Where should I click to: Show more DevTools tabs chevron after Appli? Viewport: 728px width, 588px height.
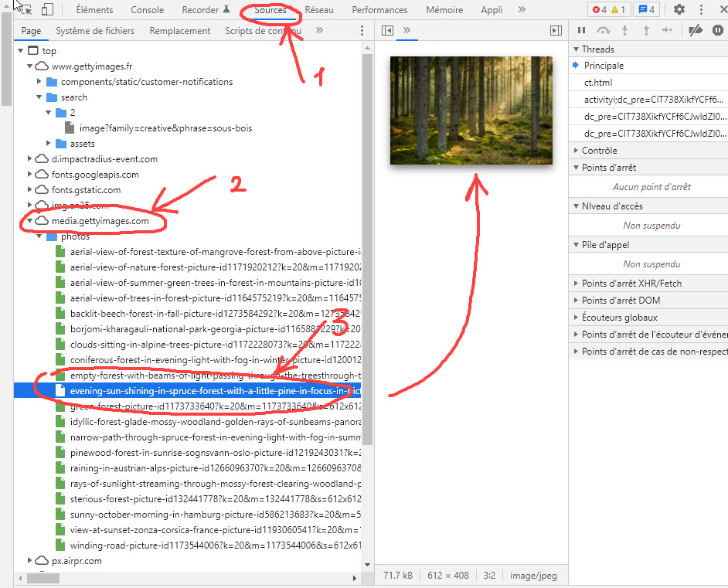(x=522, y=9)
